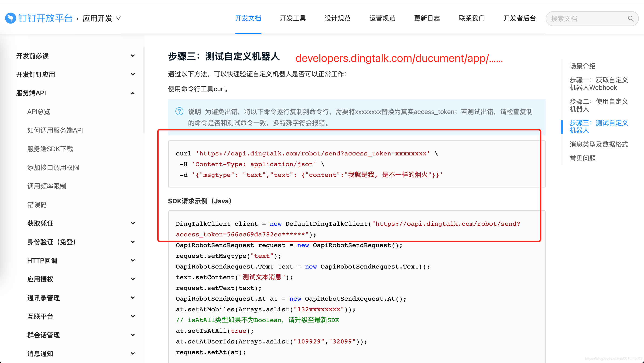Jump to 消息类型及数据格式
The image size is (644, 363).
(x=599, y=144)
